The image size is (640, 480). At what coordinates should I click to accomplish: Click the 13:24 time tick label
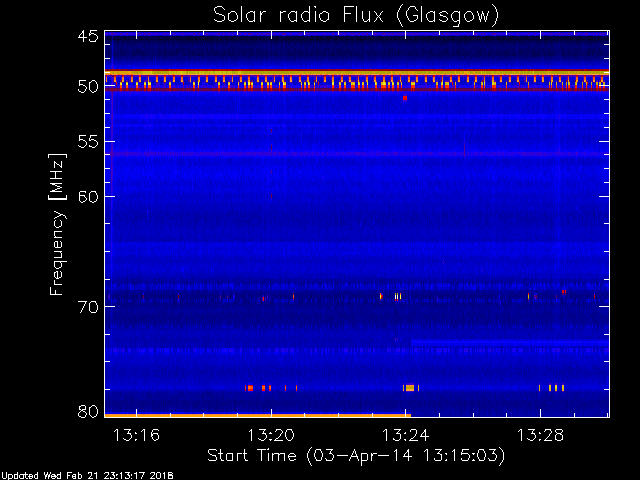click(406, 435)
